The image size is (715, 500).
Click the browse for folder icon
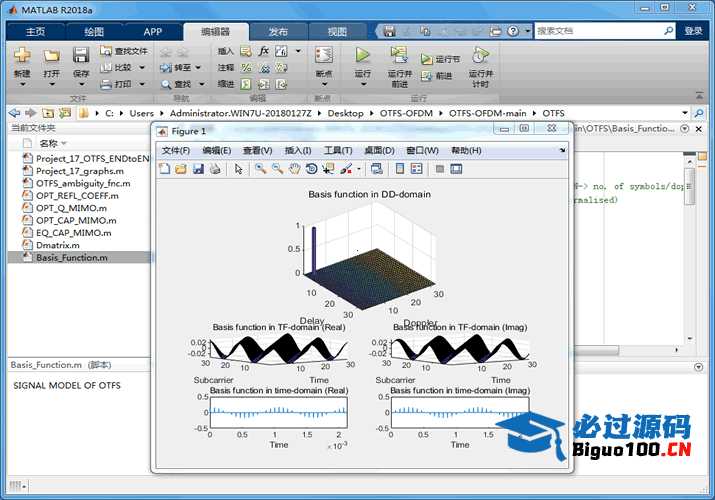pos(65,113)
